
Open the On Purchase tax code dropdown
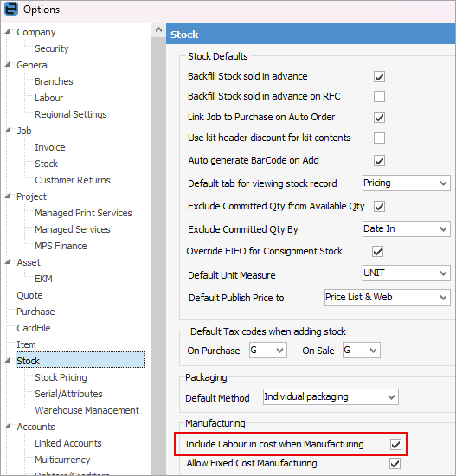click(268, 351)
